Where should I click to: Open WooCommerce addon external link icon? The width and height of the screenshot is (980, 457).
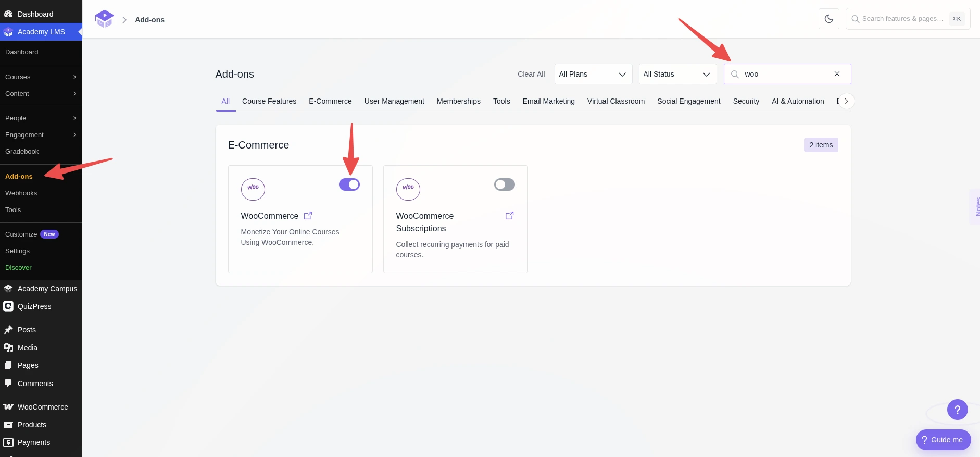(x=308, y=215)
